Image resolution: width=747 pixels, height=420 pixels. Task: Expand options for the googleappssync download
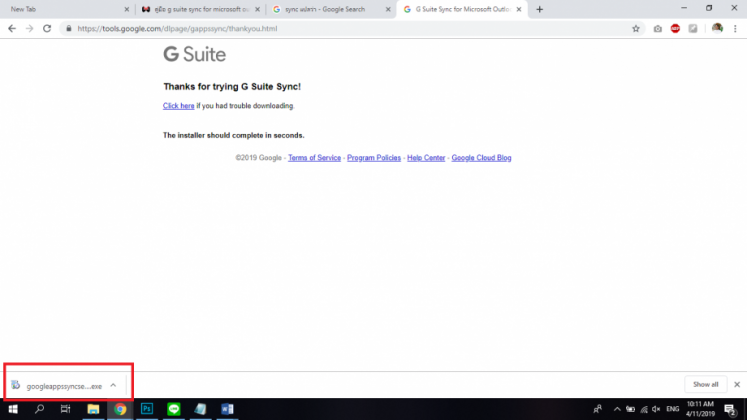pyautogui.click(x=113, y=385)
